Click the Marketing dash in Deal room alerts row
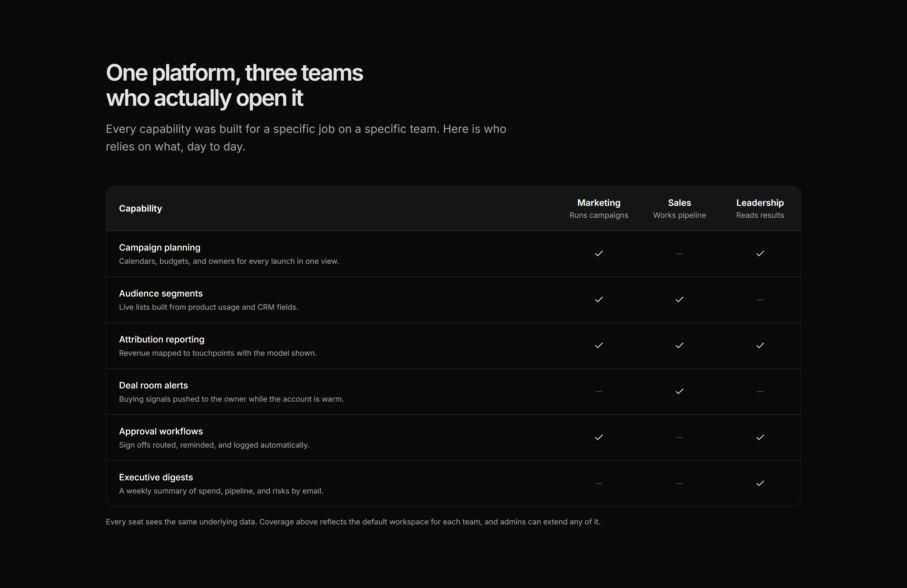The height and width of the screenshot is (588, 907). (599, 392)
